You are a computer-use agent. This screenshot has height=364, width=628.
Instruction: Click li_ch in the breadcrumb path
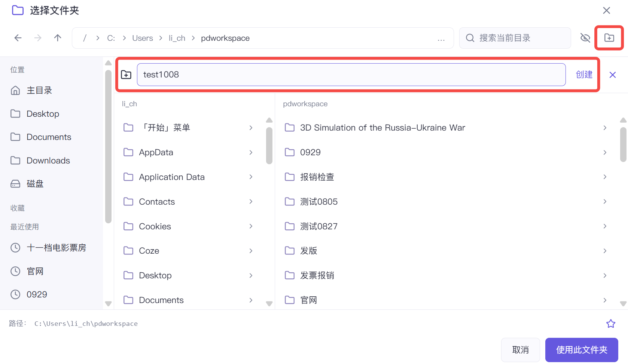[177, 38]
